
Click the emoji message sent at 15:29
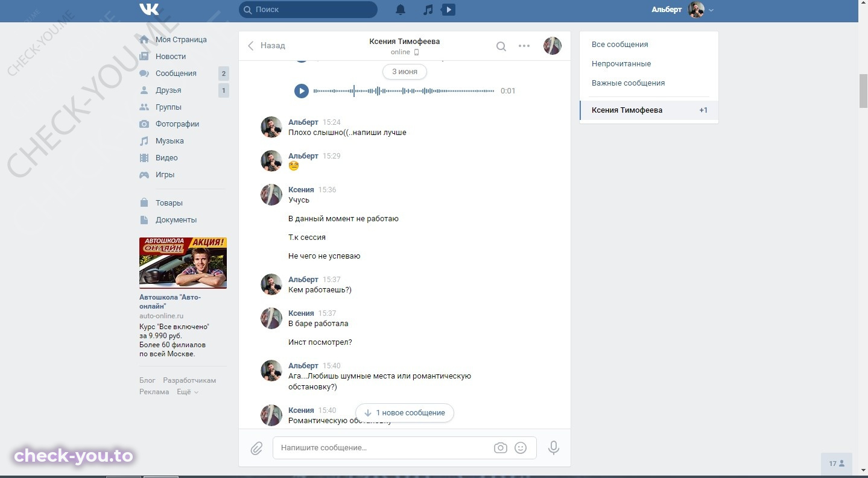(x=294, y=166)
